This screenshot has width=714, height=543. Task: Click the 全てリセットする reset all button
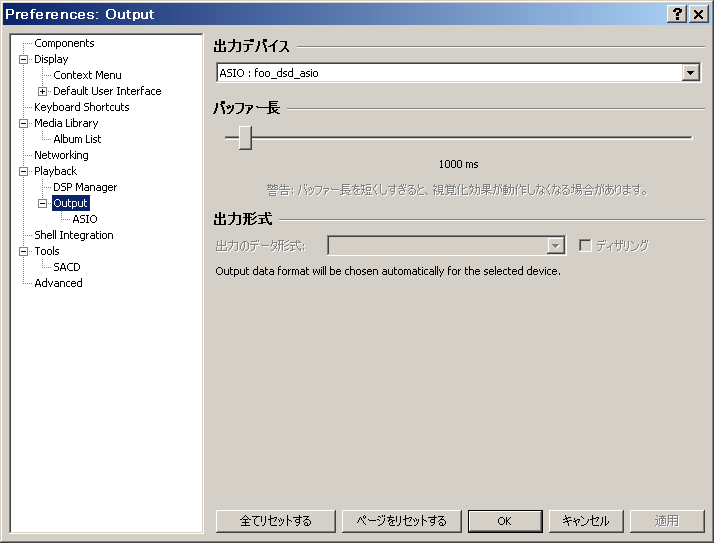pos(275,521)
